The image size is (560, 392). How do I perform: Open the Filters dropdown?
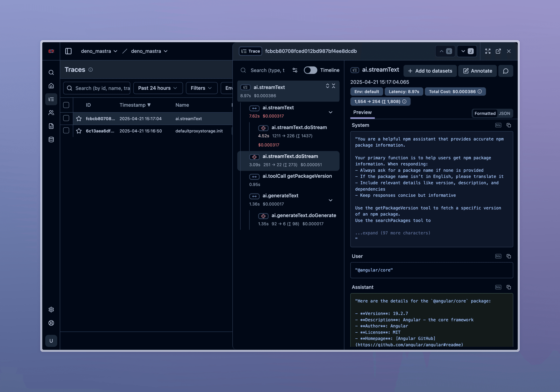click(x=201, y=88)
